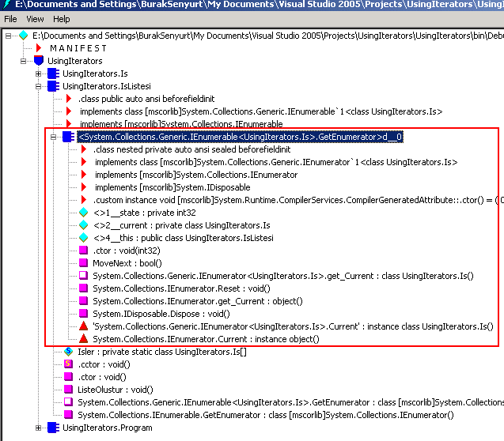The width and height of the screenshot is (504, 441).
Task: Open the File menu
Action: (x=11, y=19)
